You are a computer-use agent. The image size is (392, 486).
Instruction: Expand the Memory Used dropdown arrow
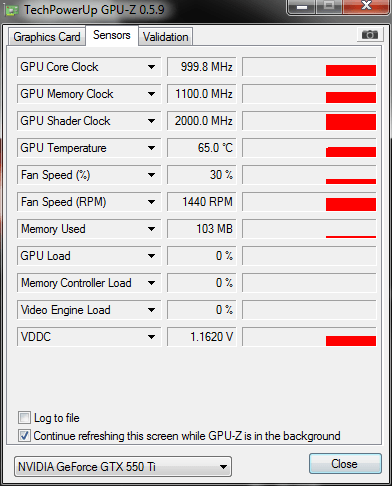(151, 229)
